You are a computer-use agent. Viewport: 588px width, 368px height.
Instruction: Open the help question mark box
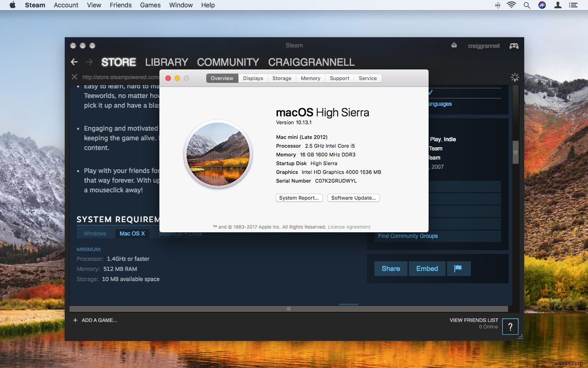510,327
